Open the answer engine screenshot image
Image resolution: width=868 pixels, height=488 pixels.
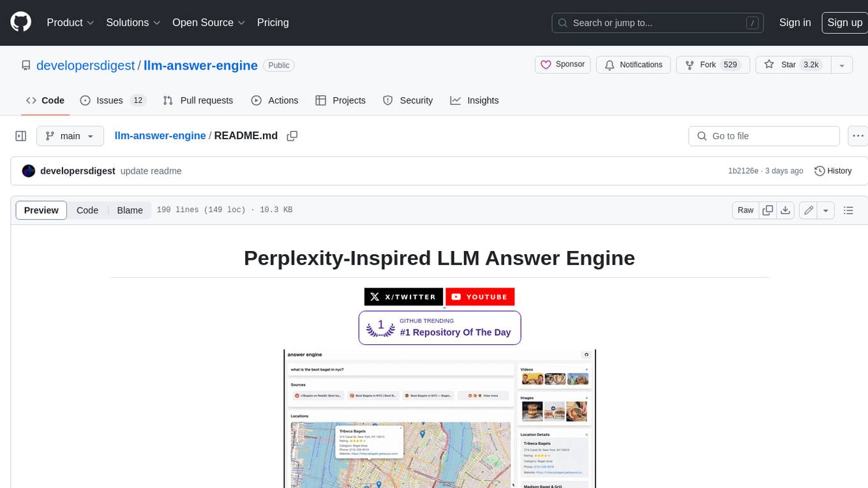pyautogui.click(x=440, y=418)
